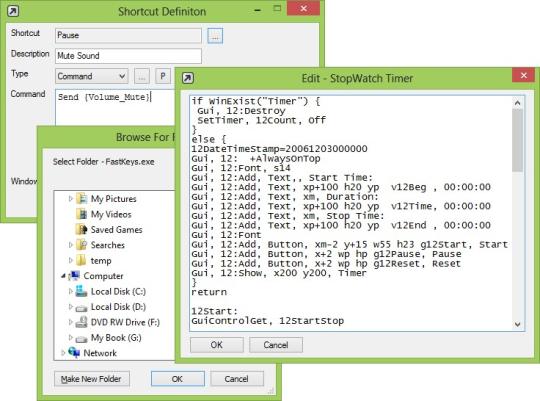Click the '12DateTimeStamp=20061203000000' line
Viewport: 540px width, 401px height.
[x=279, y=149]
